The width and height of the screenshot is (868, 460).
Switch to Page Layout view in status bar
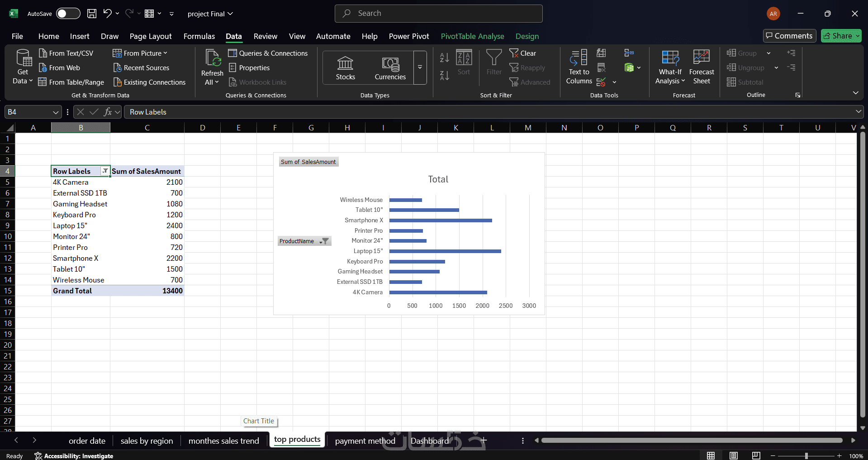click(x=734, y=455)
